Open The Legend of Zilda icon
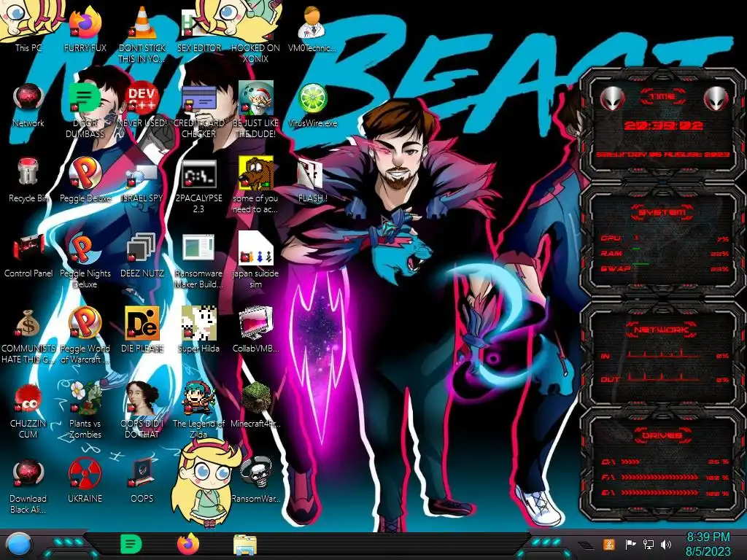Viewport: 747px width, 560px height. point(198,411)
